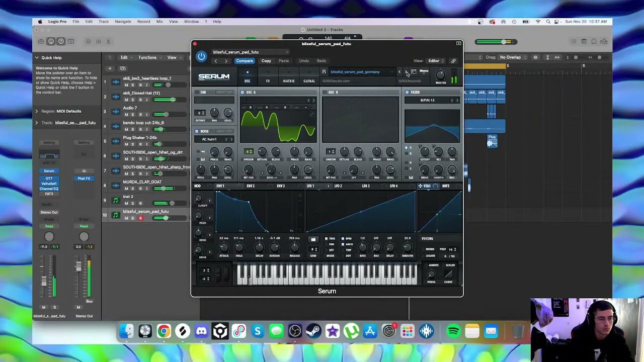Open Discord in the Dock
The width and height of the screenshot is (644, 362).
click(201, 331)
